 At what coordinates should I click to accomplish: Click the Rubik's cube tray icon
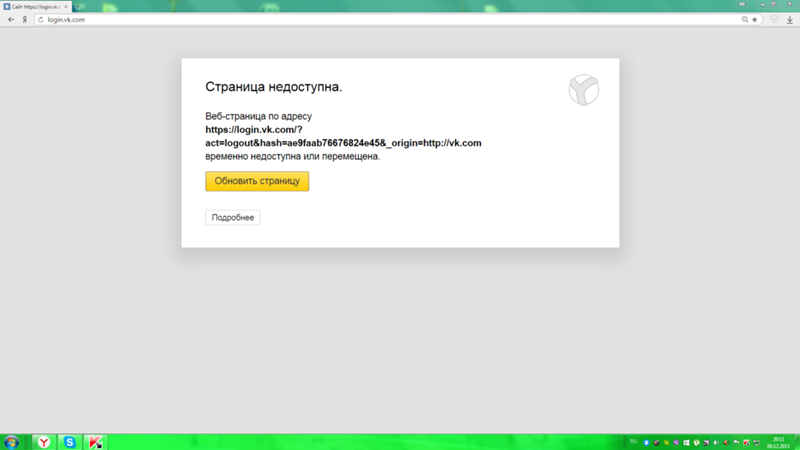[657, 443]
